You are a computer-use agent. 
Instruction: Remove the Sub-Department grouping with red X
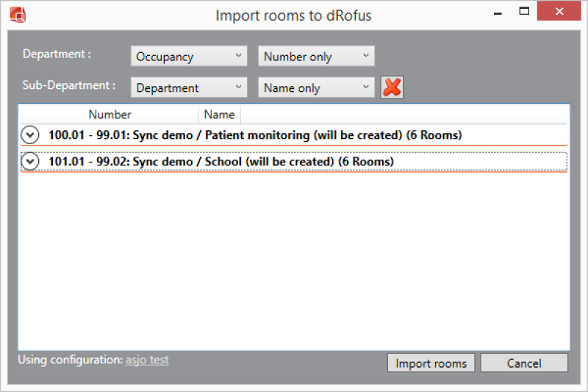[392, 88]
